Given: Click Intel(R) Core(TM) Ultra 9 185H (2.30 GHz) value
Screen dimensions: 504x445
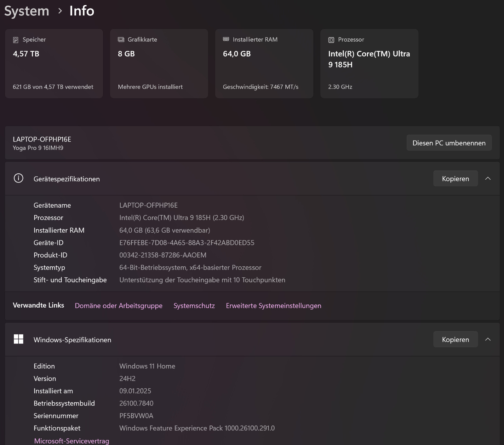Looking at the screenshot, I should pyautogui.click(x=182, y=217).
